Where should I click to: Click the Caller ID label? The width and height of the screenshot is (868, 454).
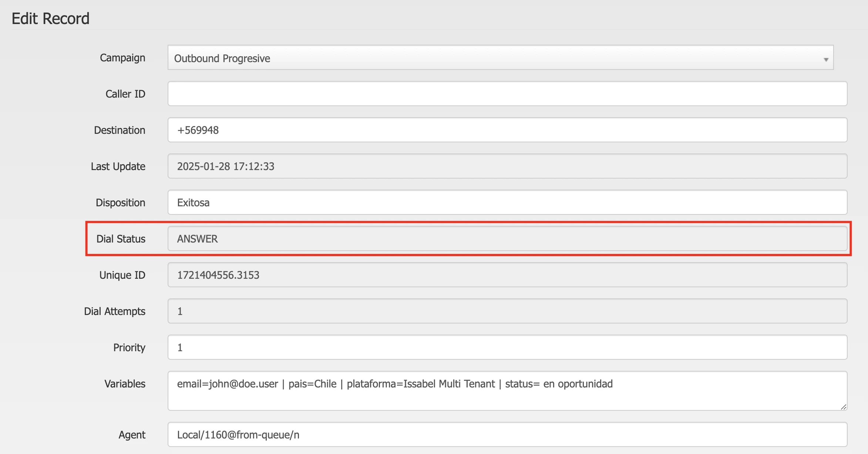click(125, 94)
